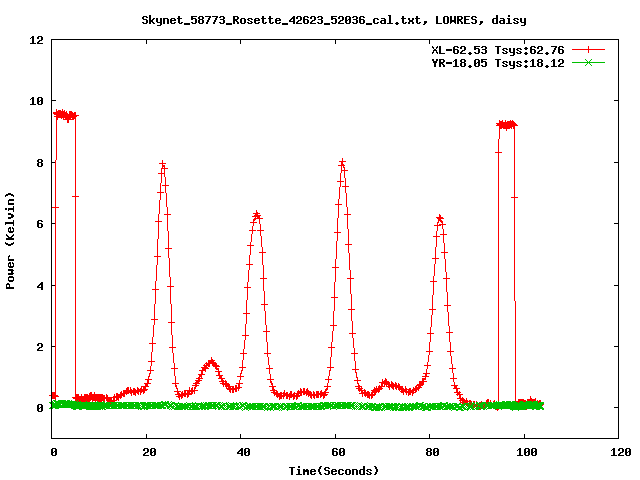The height and width of the screenshot is (480, 640).
Task: Click the x-axis tick label 120
Action: point(621,452)
